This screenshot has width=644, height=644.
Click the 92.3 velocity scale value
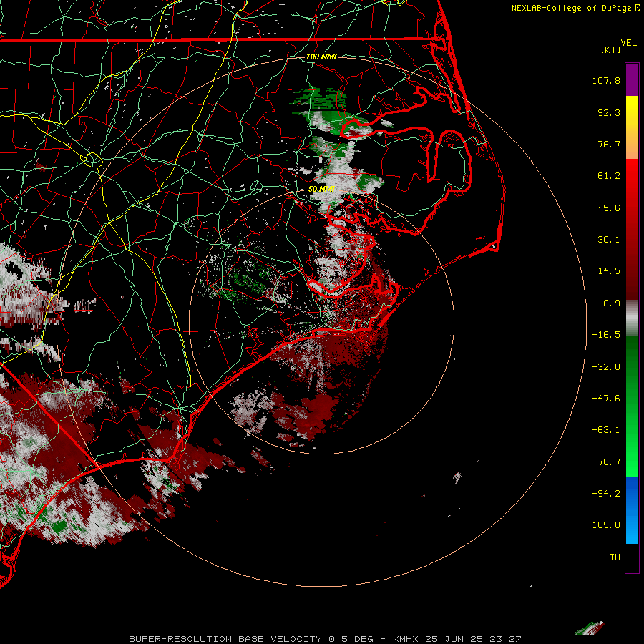pos(609,112)
